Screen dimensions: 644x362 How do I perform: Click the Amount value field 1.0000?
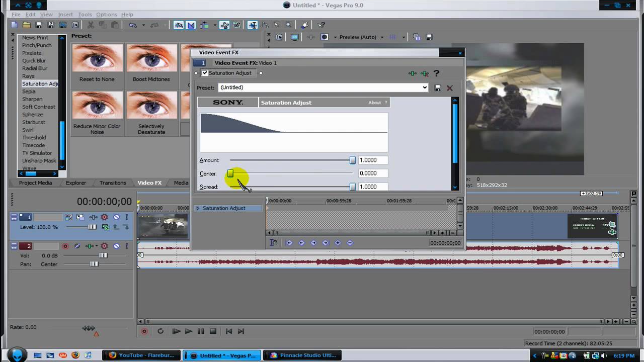tap(373, 160)
